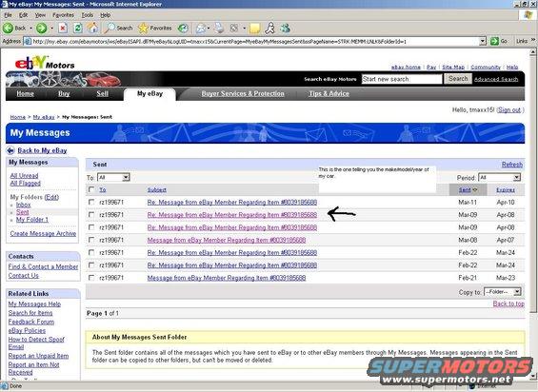Click the Edit page toolbar icon
The width and height of the screenshot is (538, 392).
click(x=234, y=29)
